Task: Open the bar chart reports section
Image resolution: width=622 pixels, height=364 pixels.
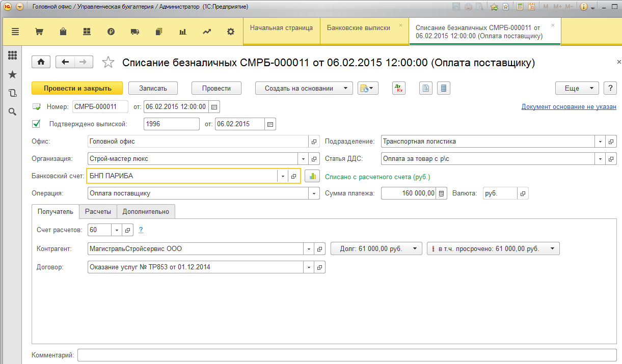Action: [x=183, y=32]
